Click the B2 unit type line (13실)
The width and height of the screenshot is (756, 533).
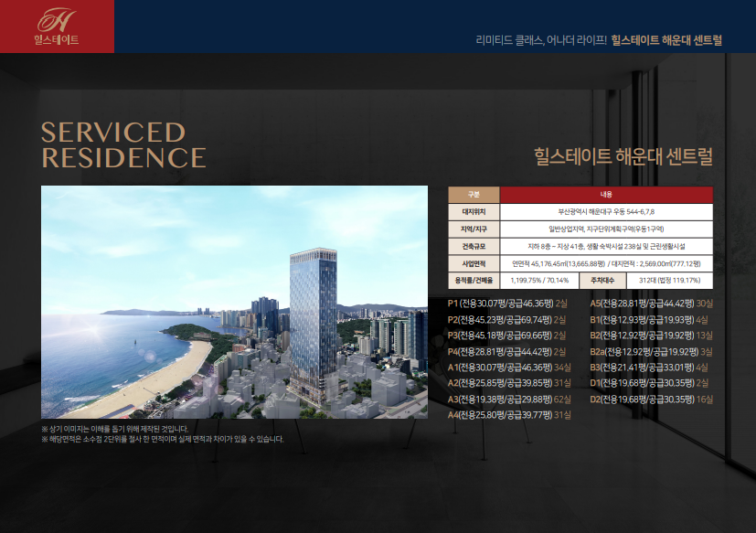tap(652, 336)
